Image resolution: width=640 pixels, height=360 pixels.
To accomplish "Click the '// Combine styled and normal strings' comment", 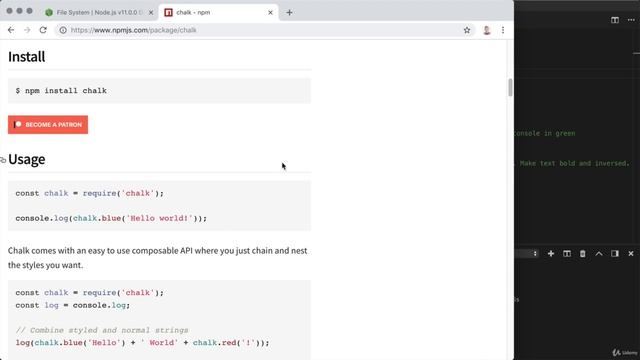I will coord(102,330).
